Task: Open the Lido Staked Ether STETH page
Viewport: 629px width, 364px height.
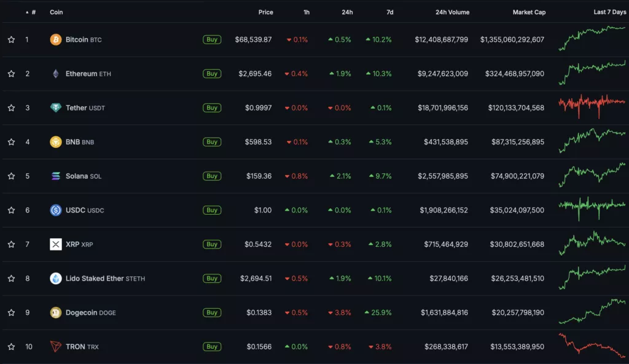Action: (105, 278)
